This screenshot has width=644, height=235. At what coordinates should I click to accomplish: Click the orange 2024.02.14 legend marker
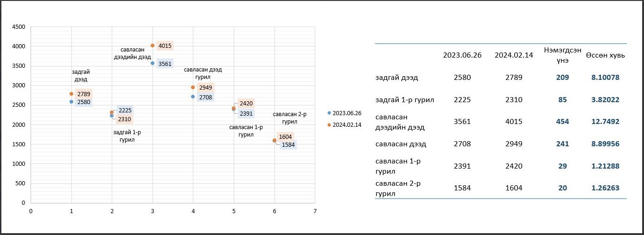point(329,124)
